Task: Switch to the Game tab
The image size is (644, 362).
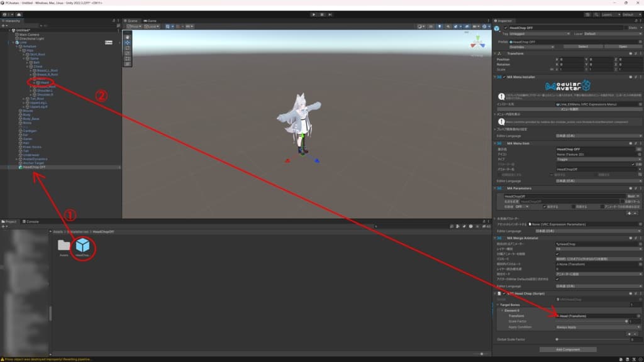Action: click(x=150, y=21)
